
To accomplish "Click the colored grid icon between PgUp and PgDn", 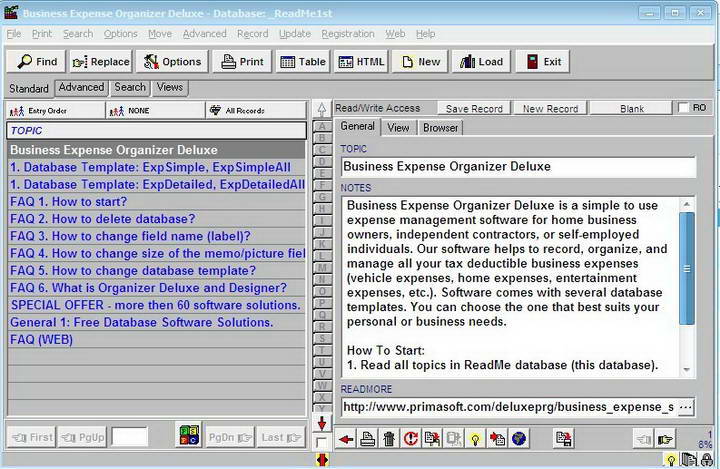I will coord(189,435).
